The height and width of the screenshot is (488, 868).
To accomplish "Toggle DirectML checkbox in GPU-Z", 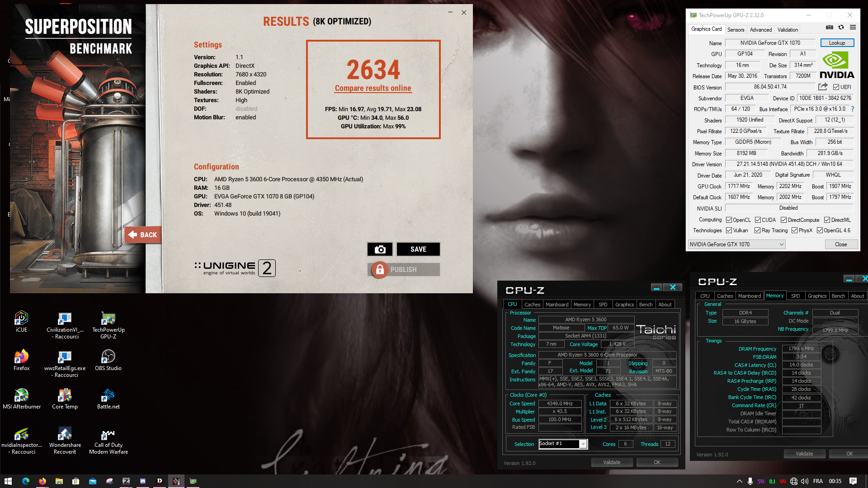I will coord(827,220).
